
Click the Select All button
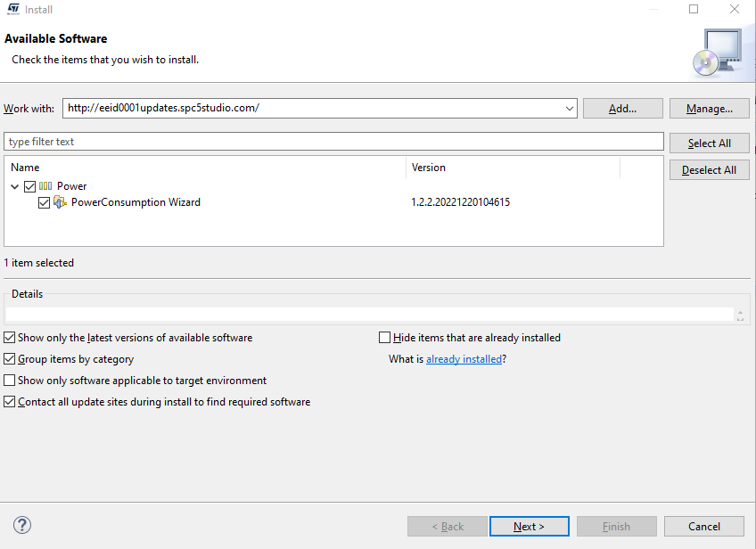(710, 143)
